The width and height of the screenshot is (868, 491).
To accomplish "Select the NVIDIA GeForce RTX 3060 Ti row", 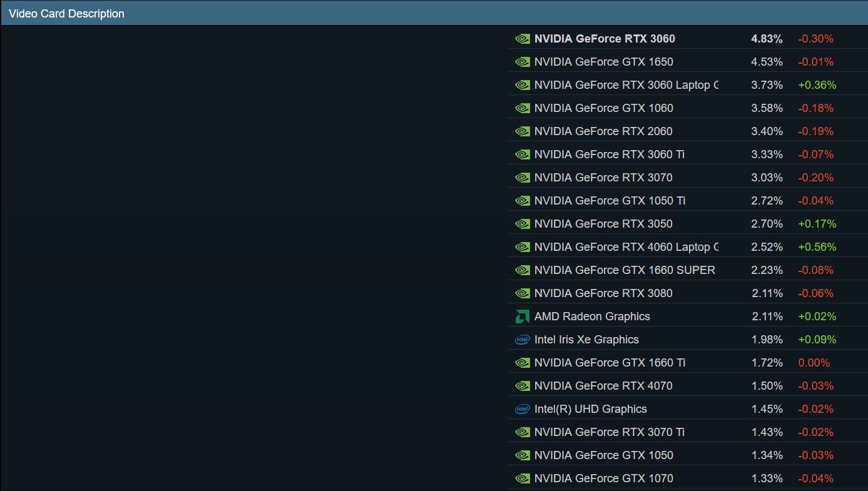I will coord(610,154).
